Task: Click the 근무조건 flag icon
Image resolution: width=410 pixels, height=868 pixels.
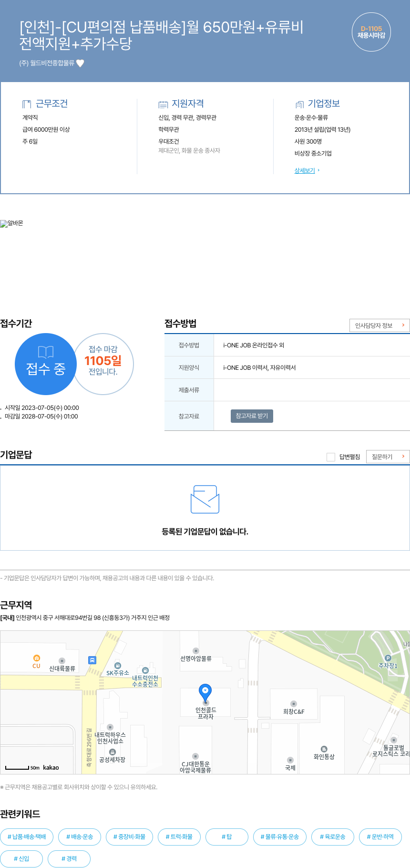Action: pos(27,104)
